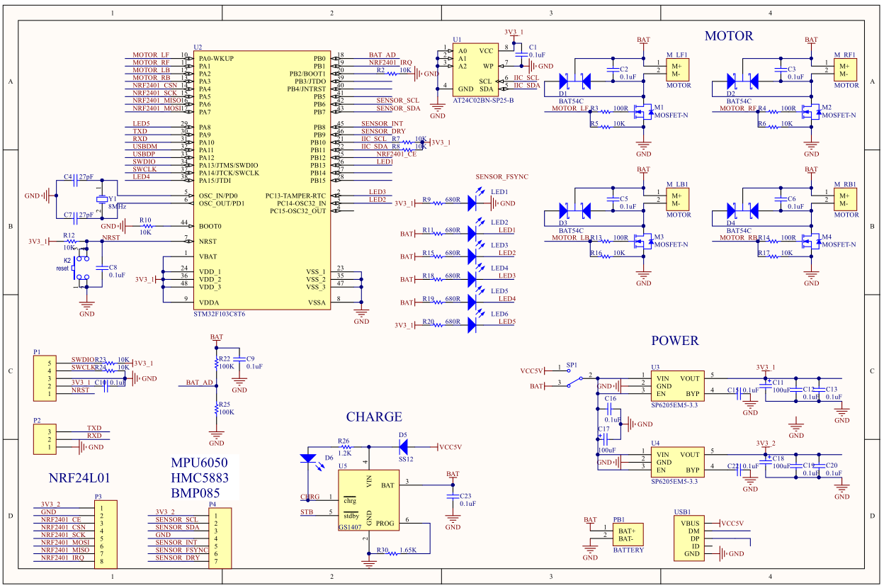Click the C18 100uF capacitor

coord(766,462)
